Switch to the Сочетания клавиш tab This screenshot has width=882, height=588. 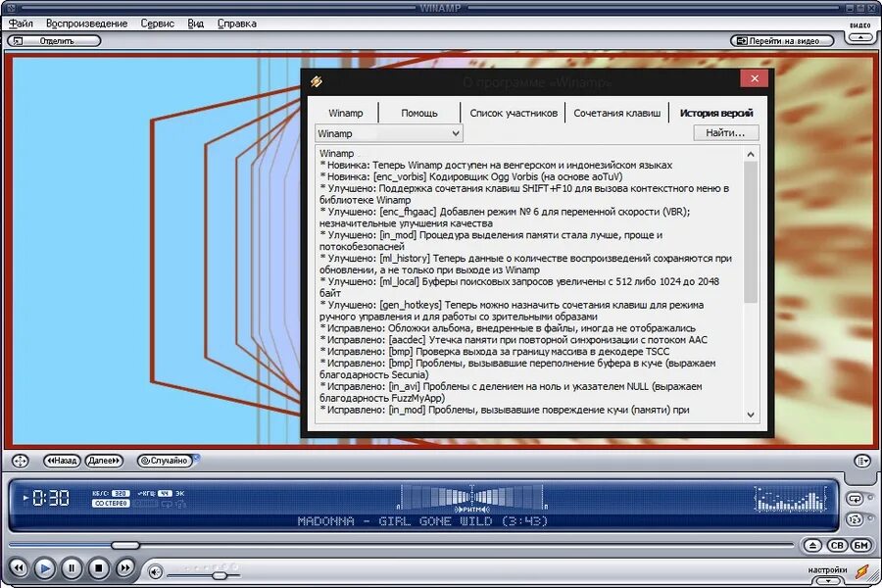click(x=616, y=113)
